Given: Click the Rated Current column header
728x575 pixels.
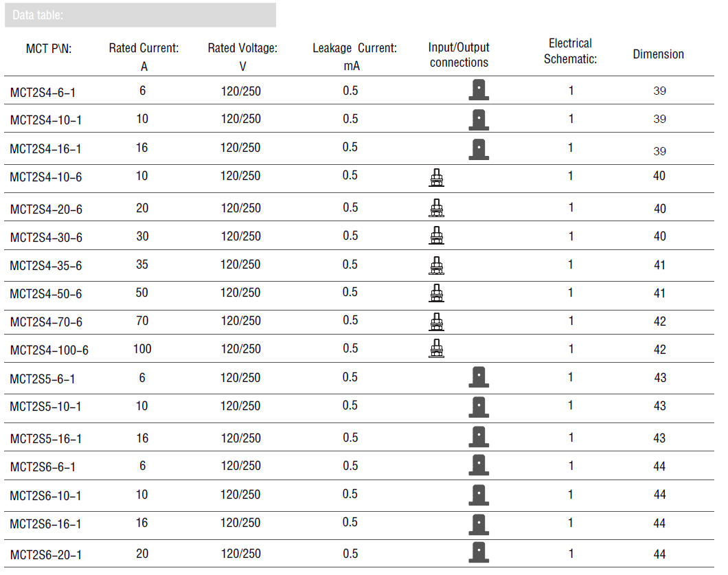Looking at the screenshot, I should click(x=144, y=56).
